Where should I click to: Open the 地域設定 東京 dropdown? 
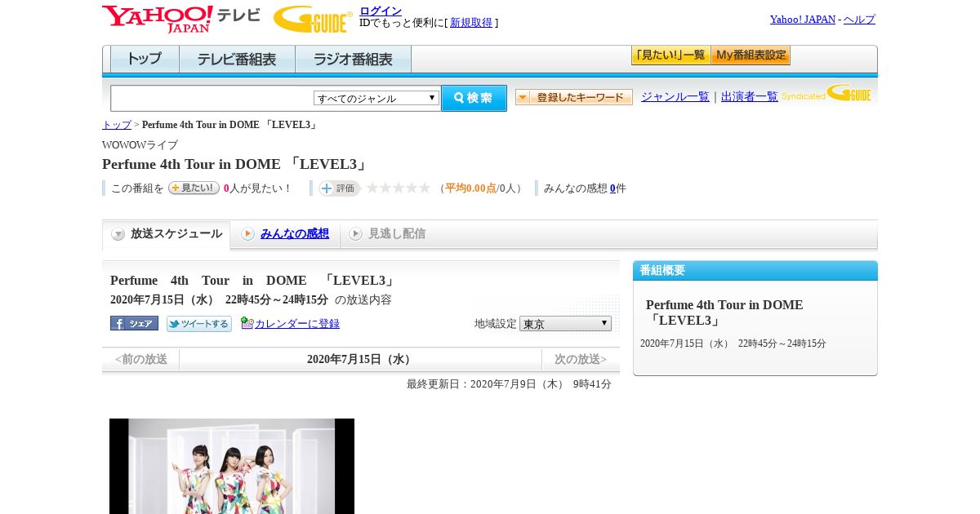pyautogui.click(x=565, y=324)
